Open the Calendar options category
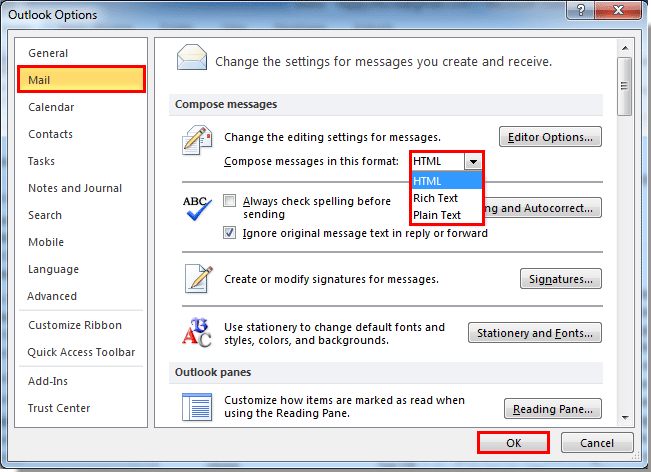 point(81,107)
